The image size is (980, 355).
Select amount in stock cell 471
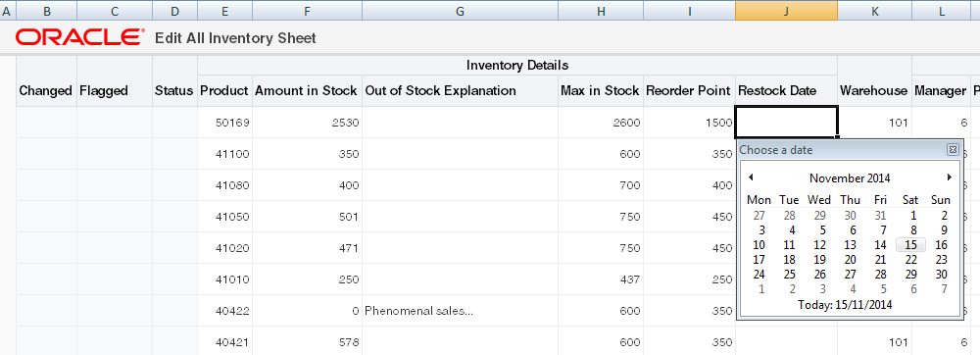(x=307, y=248)
